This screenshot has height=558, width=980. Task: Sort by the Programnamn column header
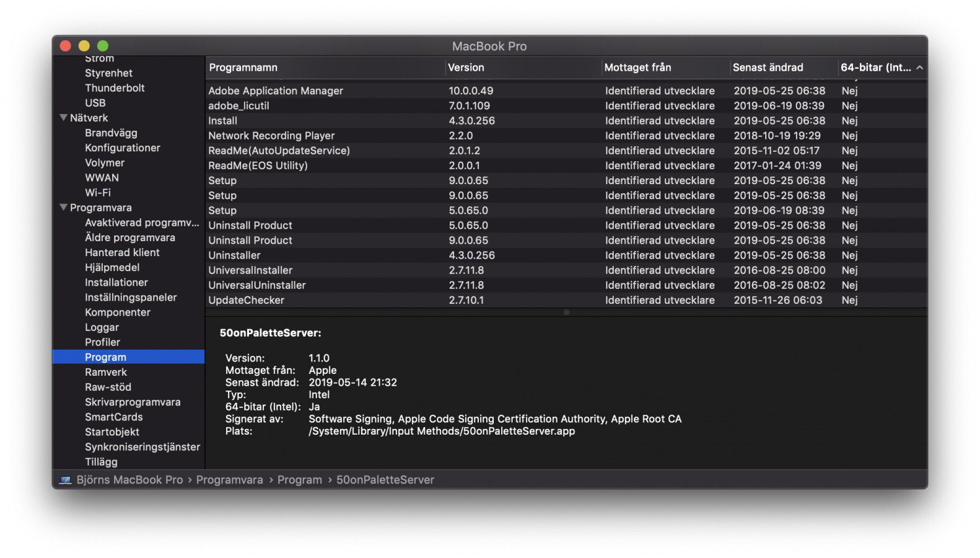tap(243, 68)
